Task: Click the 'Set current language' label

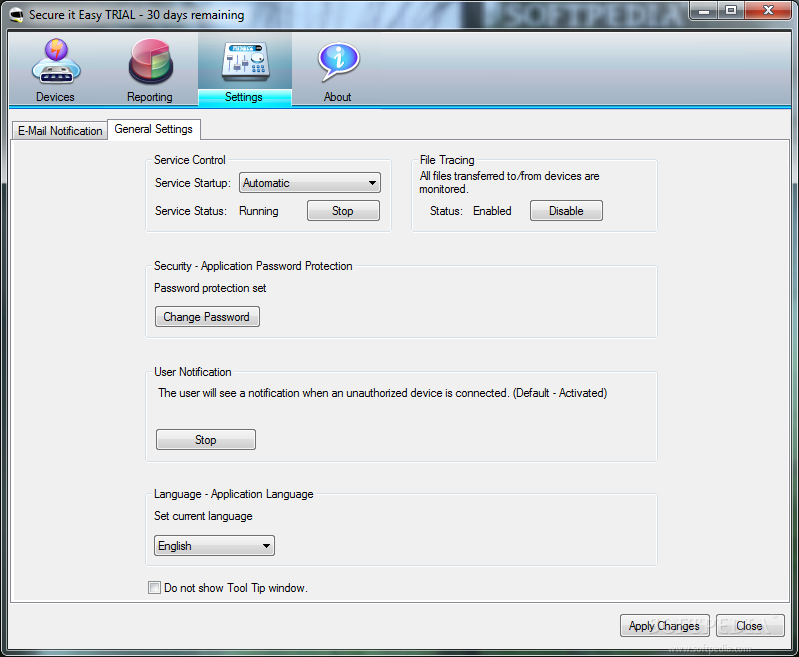Action: pos(203,516)
